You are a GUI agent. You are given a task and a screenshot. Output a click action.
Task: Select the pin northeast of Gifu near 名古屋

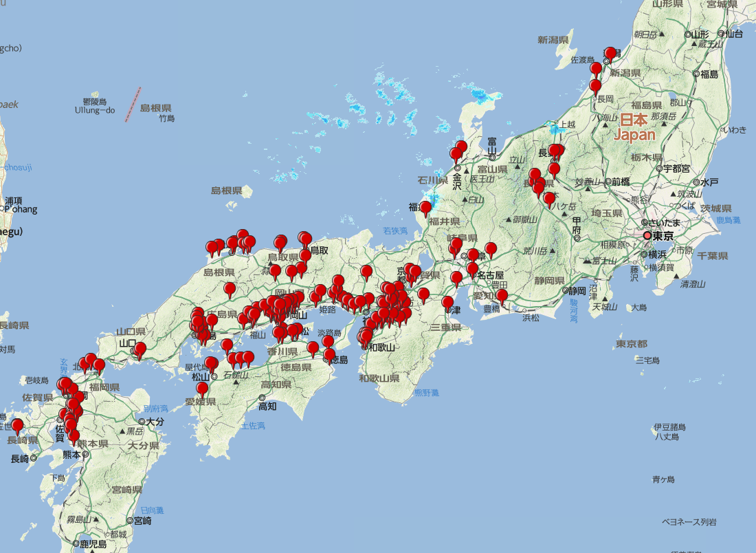tap(491, 250)
